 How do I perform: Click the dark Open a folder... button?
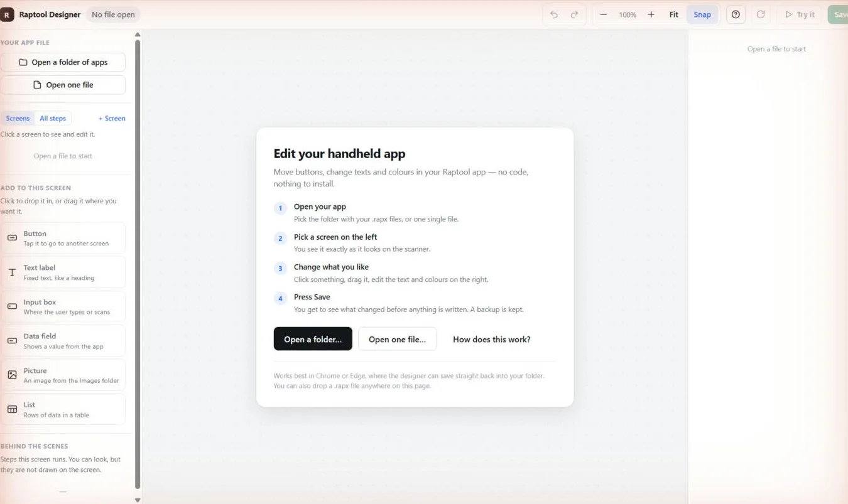313,339
